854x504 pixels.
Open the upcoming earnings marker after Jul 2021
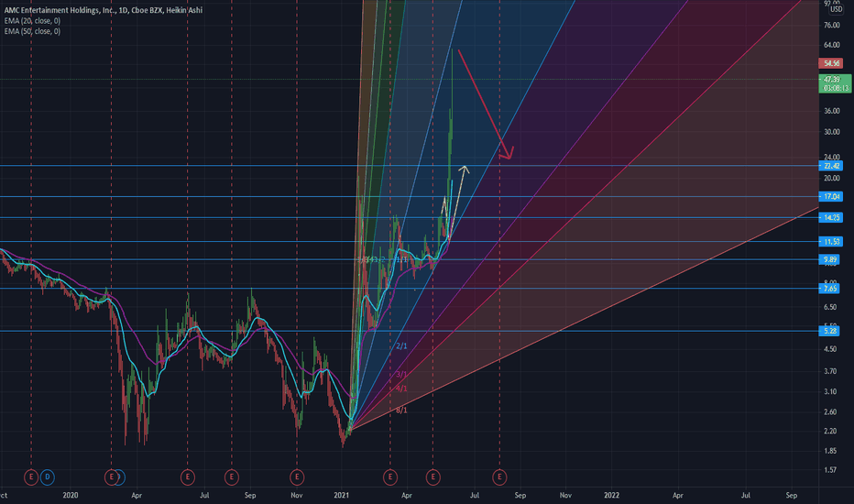click(x=500, y=477)
